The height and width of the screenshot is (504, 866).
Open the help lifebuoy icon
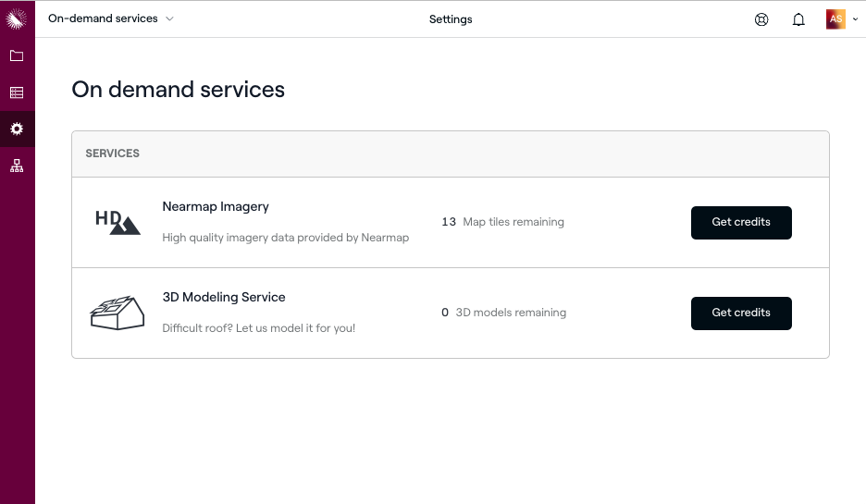[x=761, y=19]
